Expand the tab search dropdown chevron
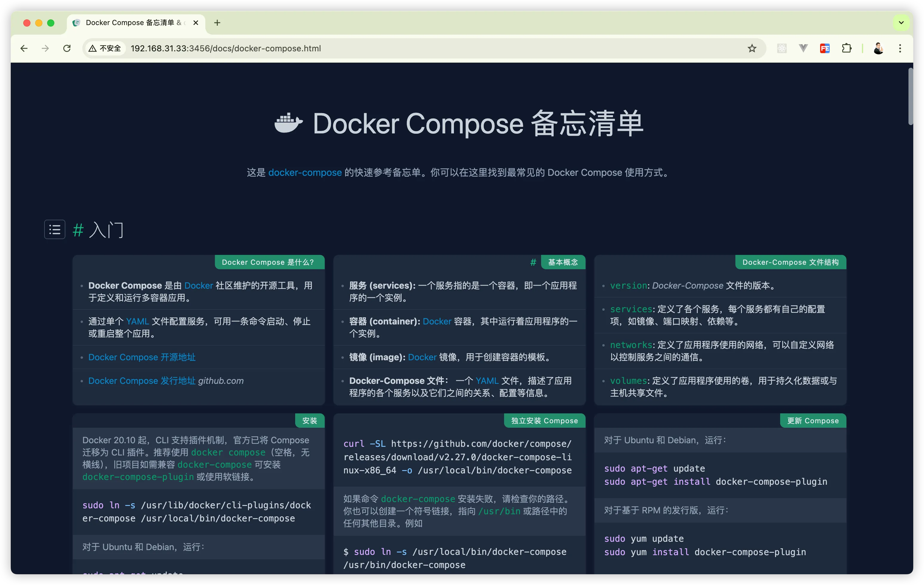This screenshot has width=924, height=585. tap(901, 23)
